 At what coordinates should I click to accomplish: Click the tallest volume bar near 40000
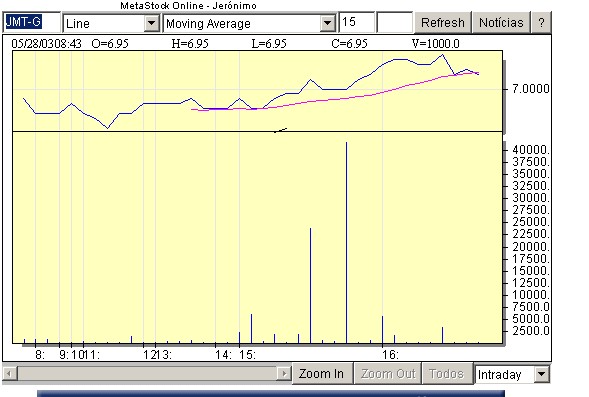pos(346,242)
